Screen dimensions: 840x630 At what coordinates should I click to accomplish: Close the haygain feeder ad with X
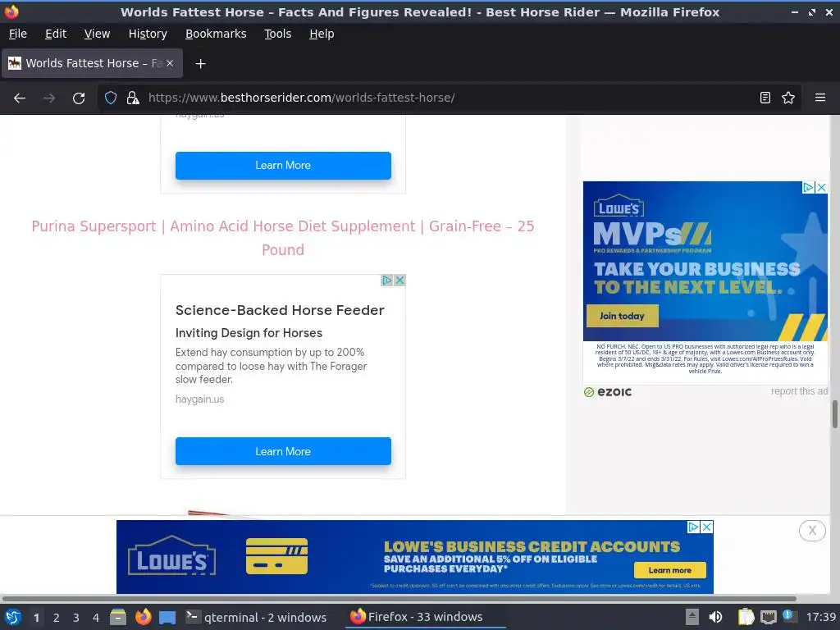click(x=399, y=281)
